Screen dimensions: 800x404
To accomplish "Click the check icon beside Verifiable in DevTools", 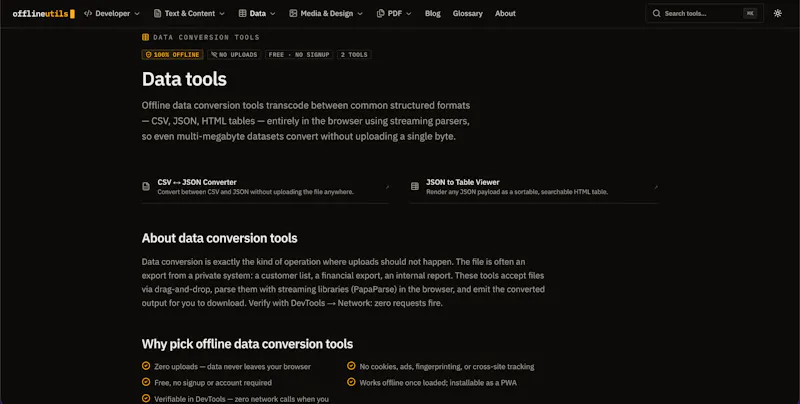I will pos(146,398).
